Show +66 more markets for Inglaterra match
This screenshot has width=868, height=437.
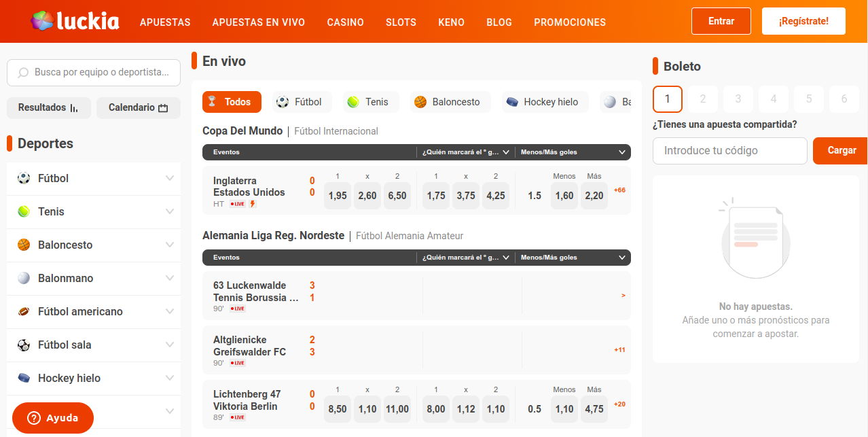(619, 190)
